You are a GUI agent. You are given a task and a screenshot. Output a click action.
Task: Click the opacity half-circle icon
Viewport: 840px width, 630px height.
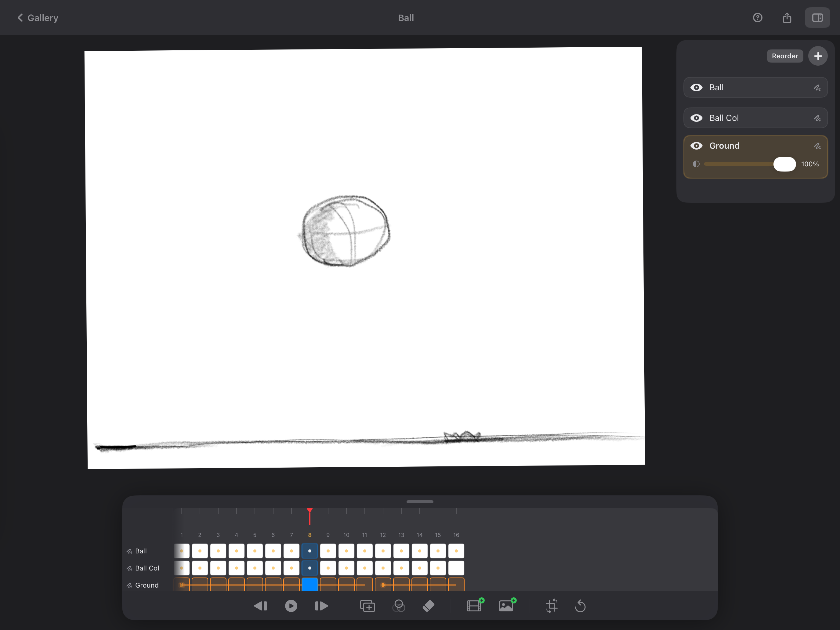[696, 164]
